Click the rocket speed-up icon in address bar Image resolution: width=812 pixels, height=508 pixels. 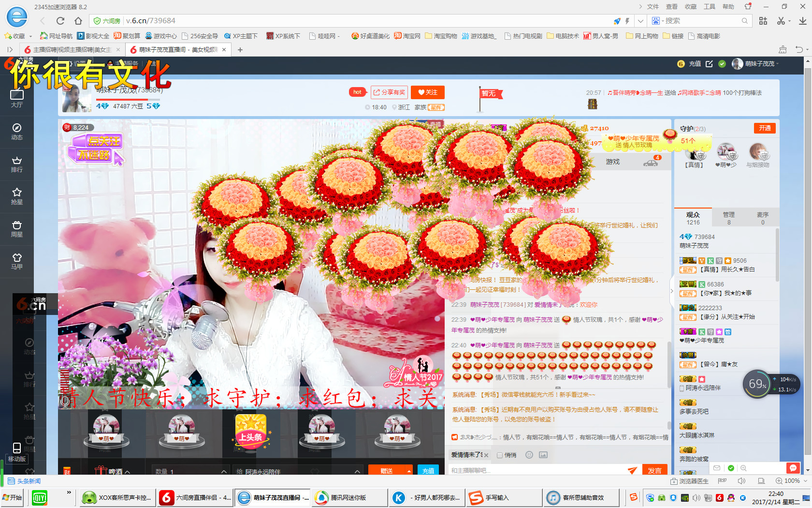tap(617, 21)
